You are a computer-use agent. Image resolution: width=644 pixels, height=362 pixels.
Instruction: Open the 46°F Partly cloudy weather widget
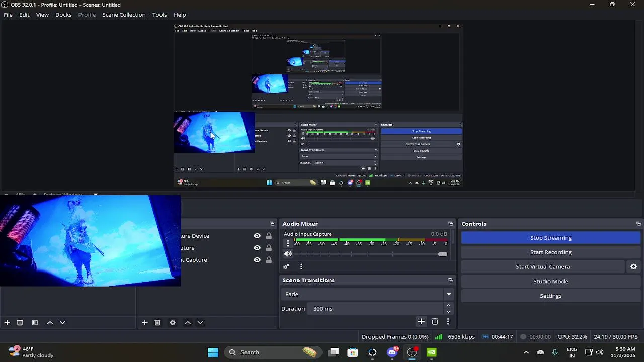click(31, 352)
